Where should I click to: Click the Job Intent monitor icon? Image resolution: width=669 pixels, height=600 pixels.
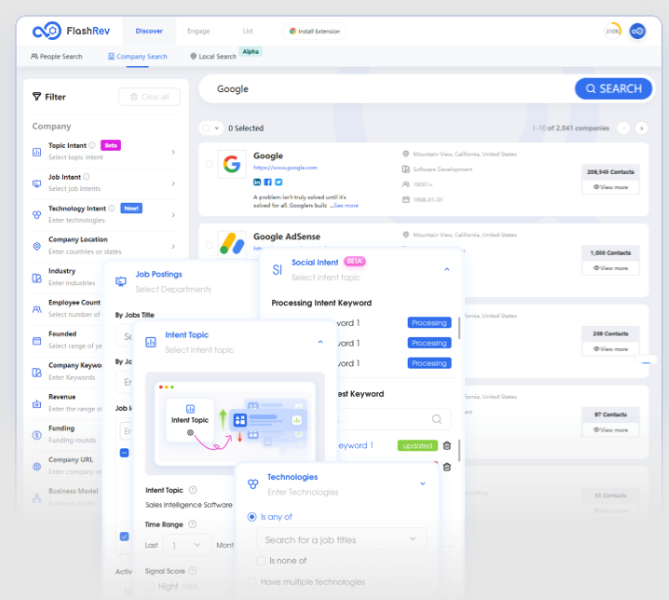37,183
